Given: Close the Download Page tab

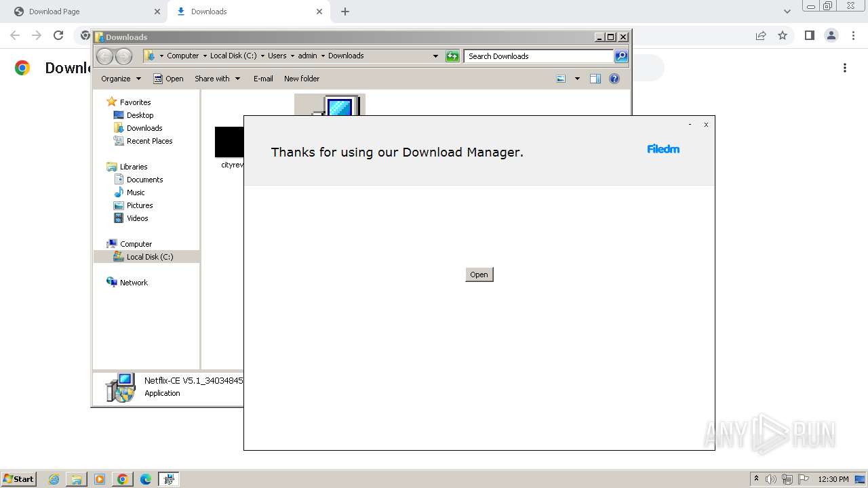Looking at the screenshot, I should (x=157, y=12).
